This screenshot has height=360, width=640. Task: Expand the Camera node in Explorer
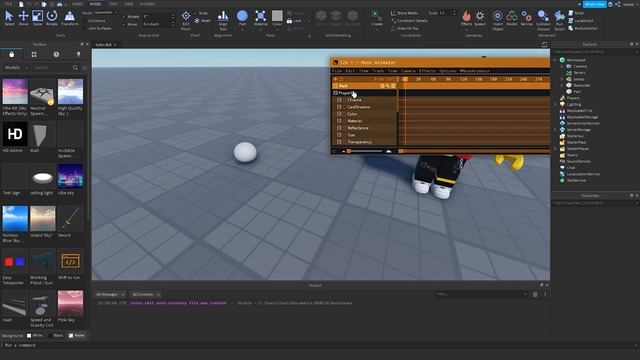562,66
